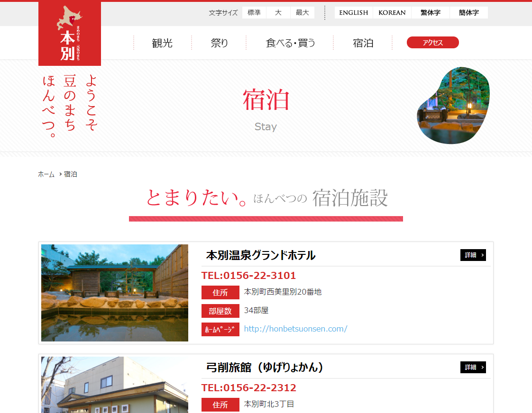Image resolution: width=532 pixels, height=413 pixels.
Task: Set text size to 最大
Action: pyautogui.click(x=303, y=12)
